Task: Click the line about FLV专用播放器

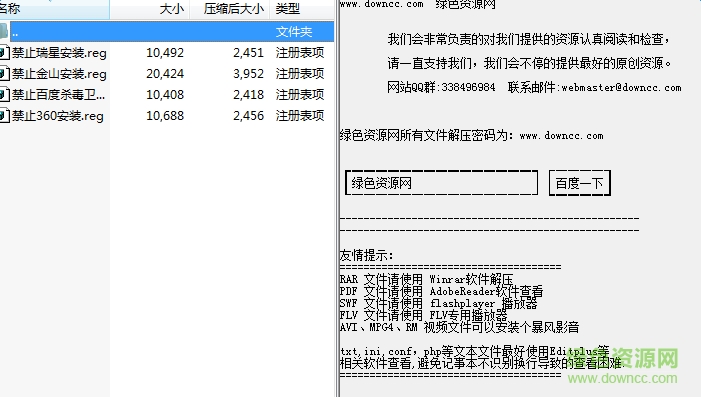Action: [424, 316]
